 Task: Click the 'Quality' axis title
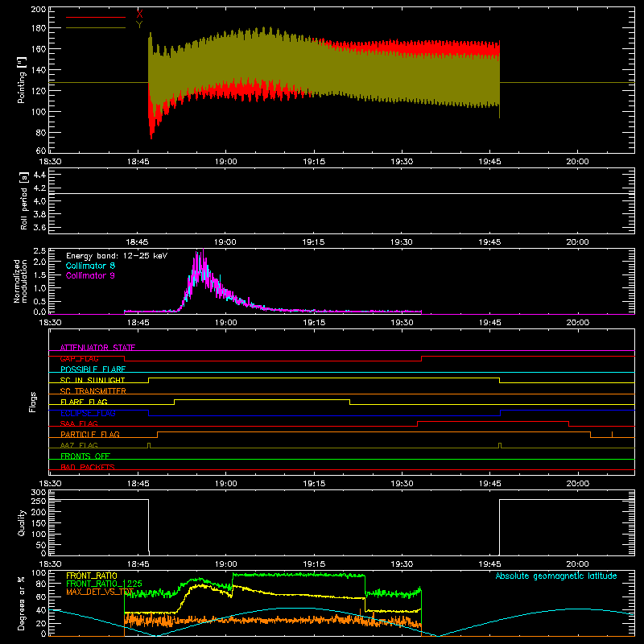click(x=22, y=522)
